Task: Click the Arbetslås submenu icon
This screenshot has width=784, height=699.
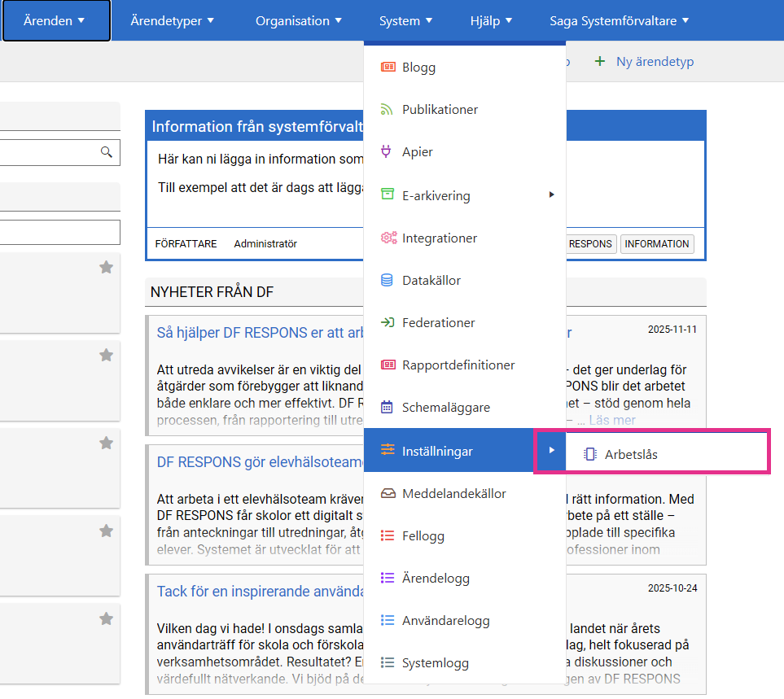Action: (x=590, y=455)
